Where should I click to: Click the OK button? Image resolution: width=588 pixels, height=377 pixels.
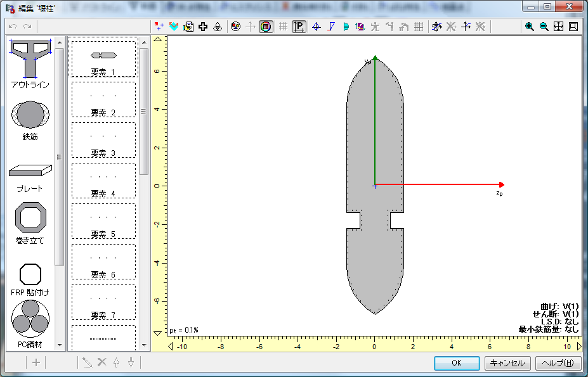click(457, 363)
